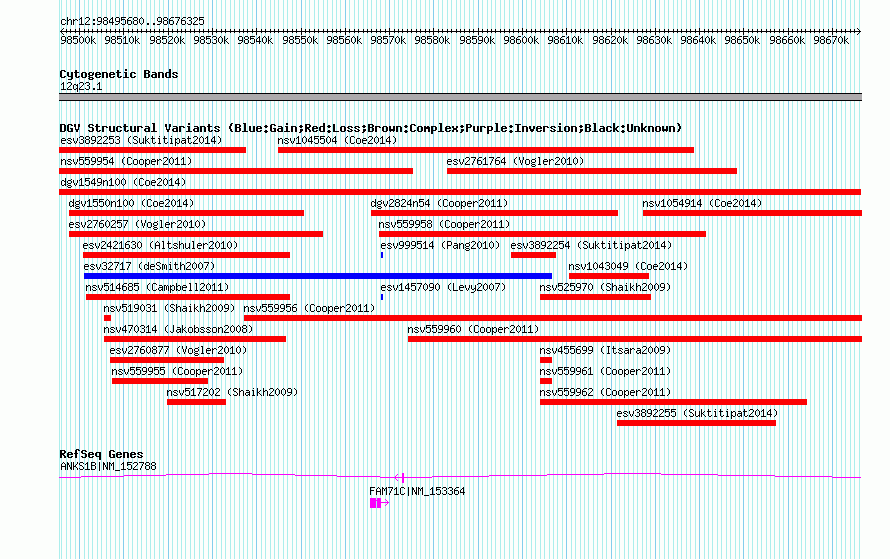Select the nsv559960 (Cooper2011) label
The height and width of the screenshot is (559, 890).
[x=473, y=329]
